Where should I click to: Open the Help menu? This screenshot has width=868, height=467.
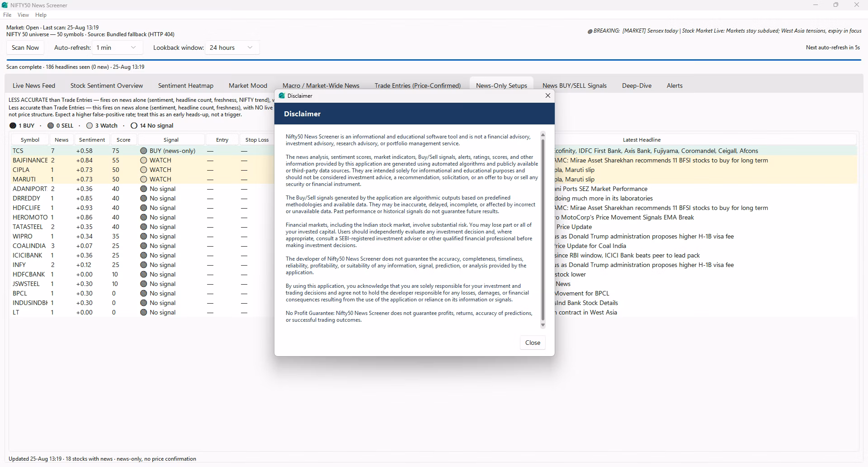(x=41, y=15)
